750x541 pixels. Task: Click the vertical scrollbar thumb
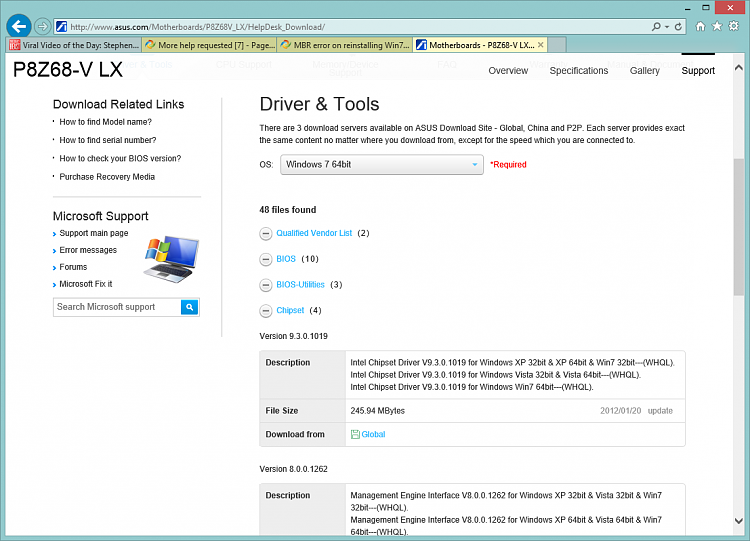click(739, 227)
